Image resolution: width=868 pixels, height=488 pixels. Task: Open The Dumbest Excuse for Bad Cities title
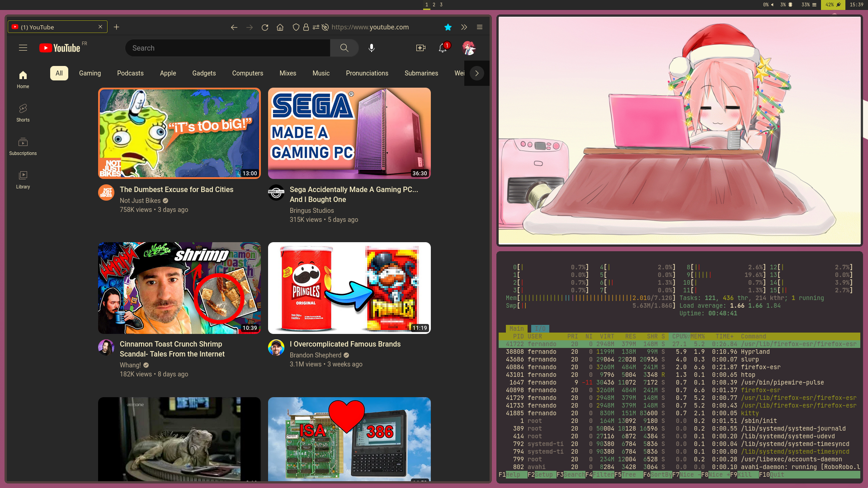[176, 190]
